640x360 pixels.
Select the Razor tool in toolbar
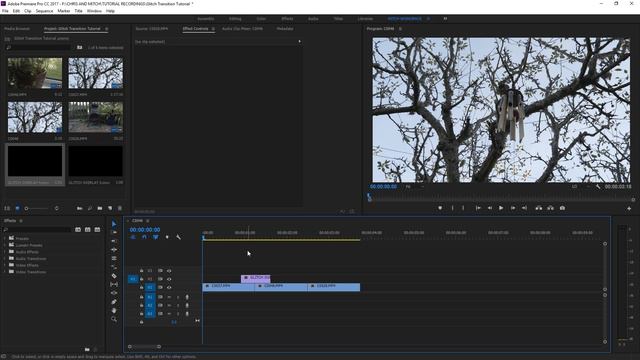tap(114, 276)
